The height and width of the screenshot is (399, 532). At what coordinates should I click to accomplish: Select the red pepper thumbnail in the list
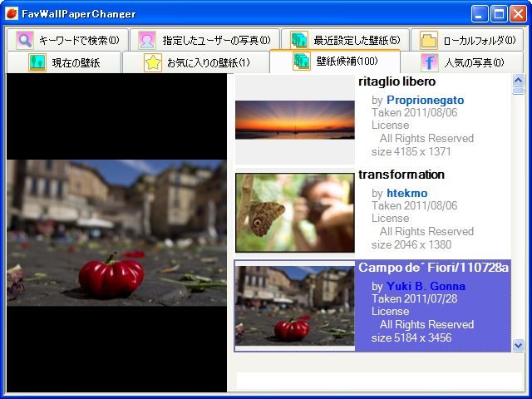click(x=295, y=306)
